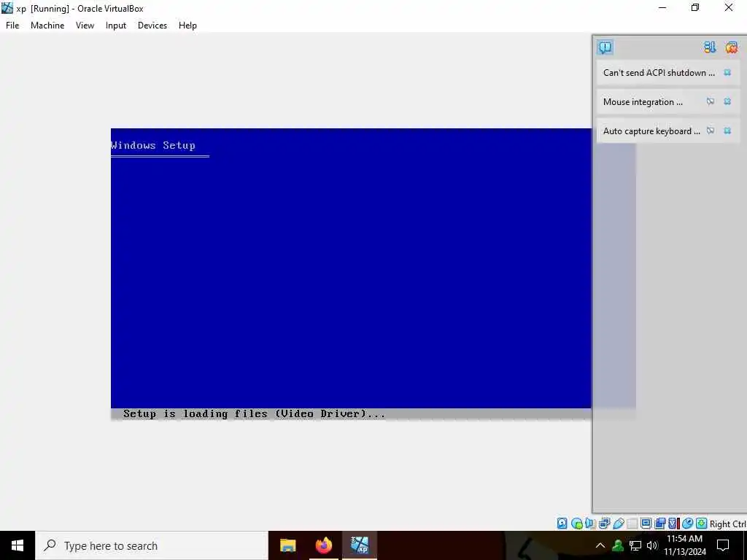Click the VirtualBox title bar app icon
Viewport: 747px width, 560px height.
point(7,7)
